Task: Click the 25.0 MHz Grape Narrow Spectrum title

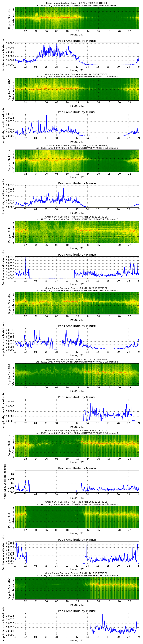Action: tap(77, 573)
